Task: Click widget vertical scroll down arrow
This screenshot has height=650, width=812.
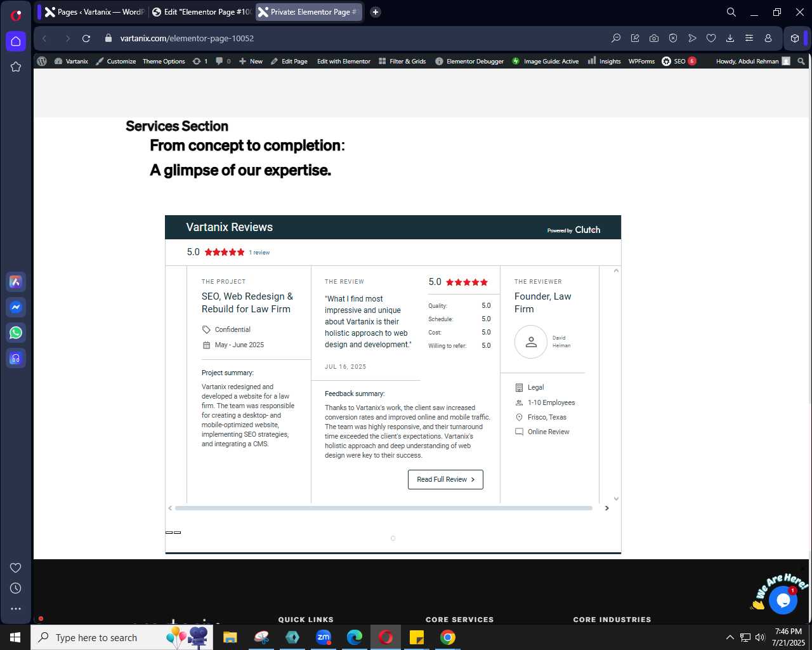Action: click(x=616, y=499)
